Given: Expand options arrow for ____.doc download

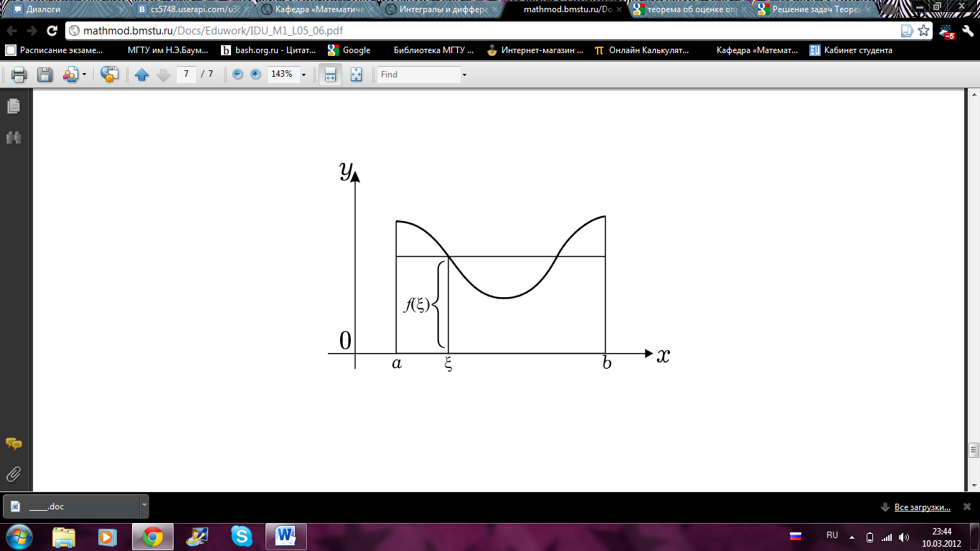Looking at the screenshot, I should tap(143, 505).
